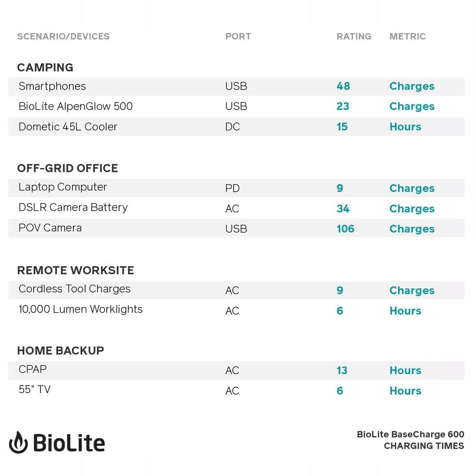Viewport: 476px width, 476px height.
Task: Select the Laptop Computer row label
Action: 63,187
